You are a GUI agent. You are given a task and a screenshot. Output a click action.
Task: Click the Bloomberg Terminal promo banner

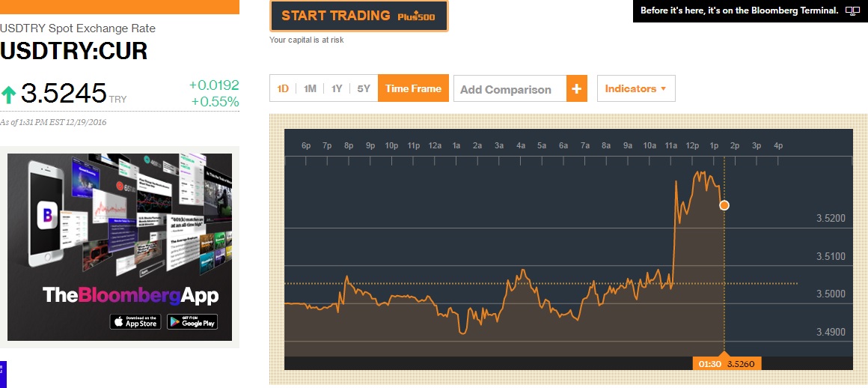[x=750, y=10]
